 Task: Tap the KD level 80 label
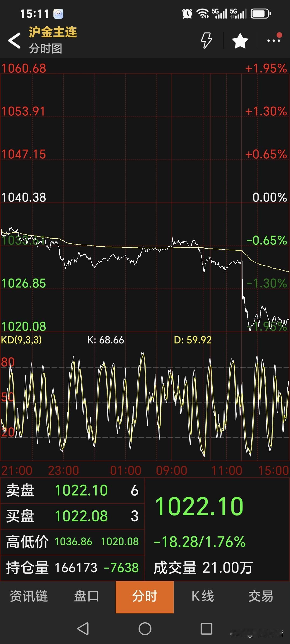click(x=8, y=362)
